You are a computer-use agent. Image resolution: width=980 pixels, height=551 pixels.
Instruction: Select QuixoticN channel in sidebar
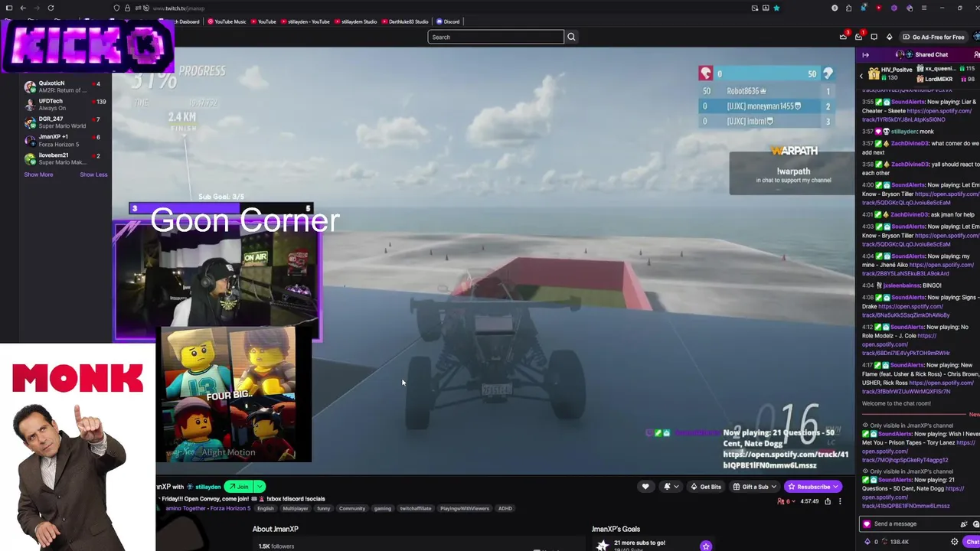pos(65,86)
